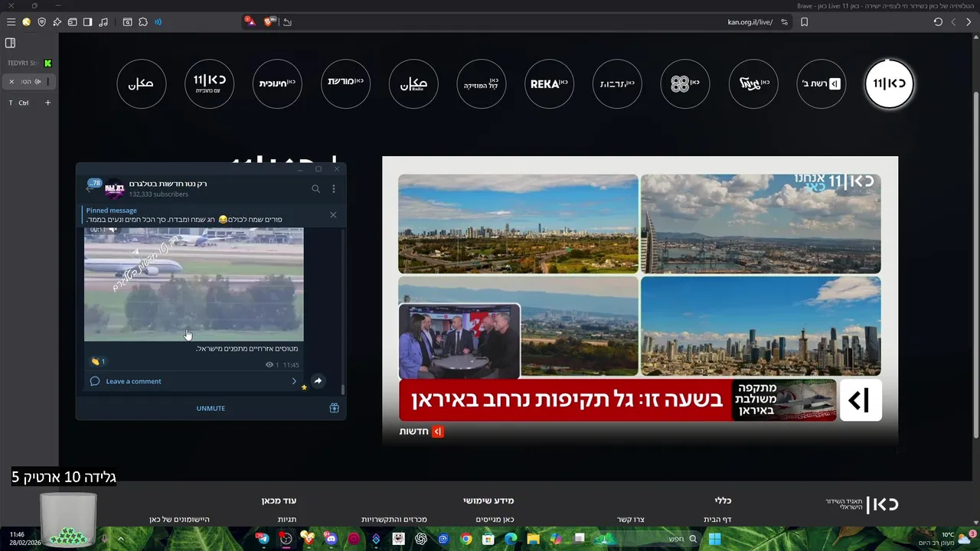Viewport: 980px width, 551px height.
Task: Search within the Telegram channel
Action: click(x=315, y=188)
